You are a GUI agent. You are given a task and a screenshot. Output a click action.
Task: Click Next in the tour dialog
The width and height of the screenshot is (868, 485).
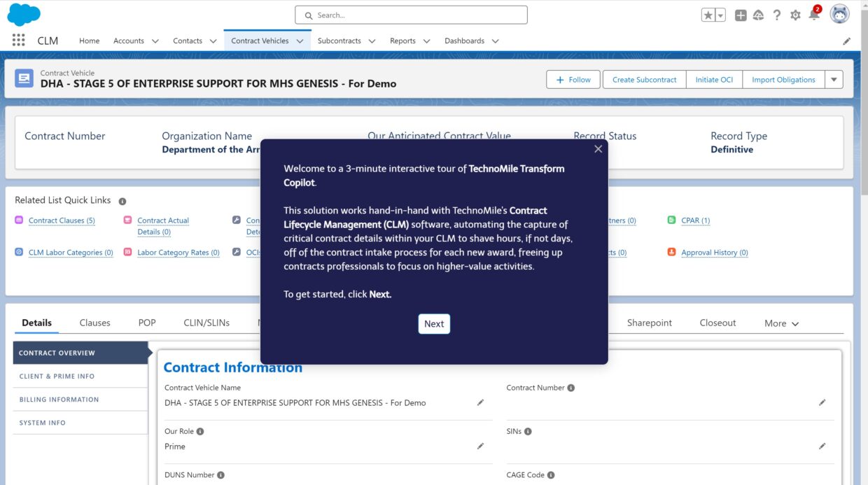[434, 323]
